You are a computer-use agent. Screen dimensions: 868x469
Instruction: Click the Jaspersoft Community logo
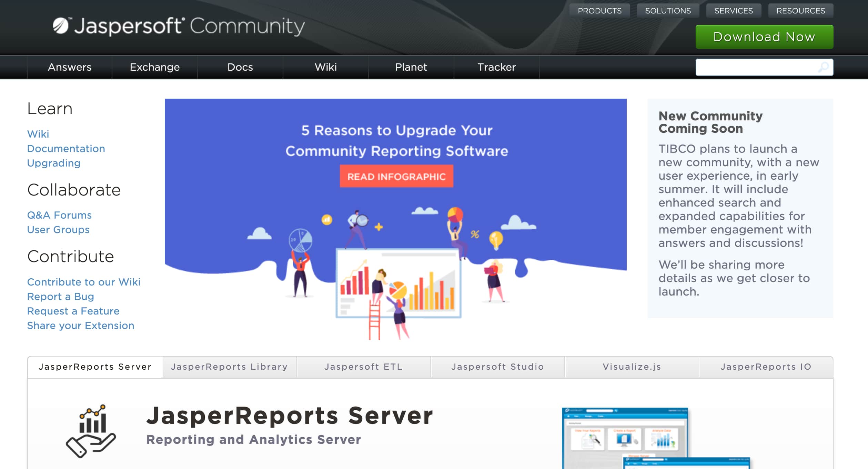pyautogui.click(x=178, y=26)
